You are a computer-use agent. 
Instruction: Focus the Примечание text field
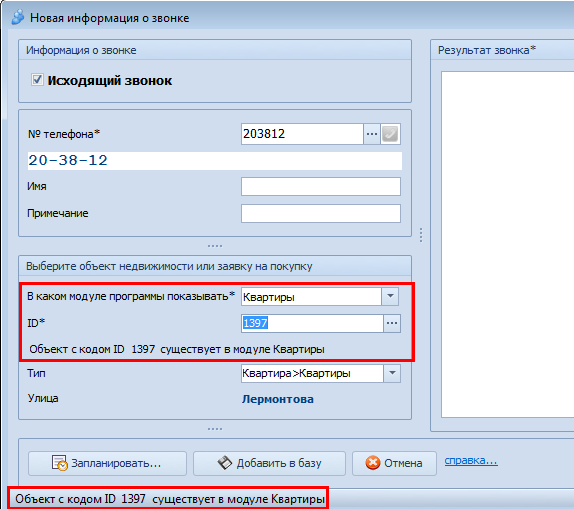(x=321, y=213)
